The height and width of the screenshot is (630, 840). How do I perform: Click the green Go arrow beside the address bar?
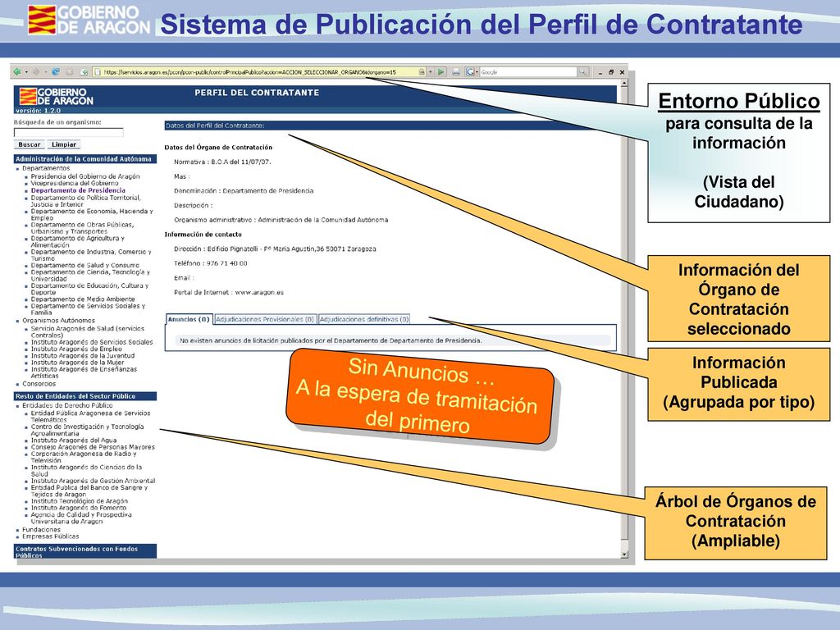point(441,72)
